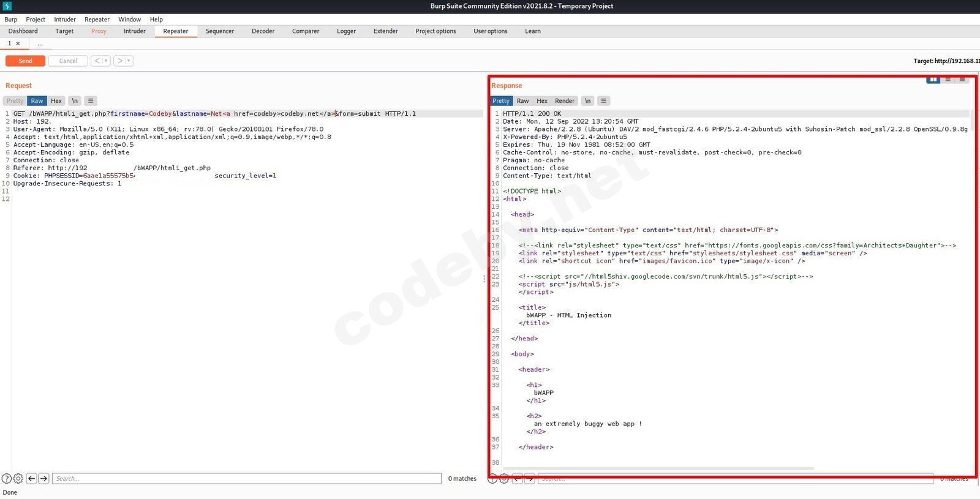The width and height of the screenshot is (980, 499).
Task: Open the Intruder menu in menu bar
Action: [65, 20]
